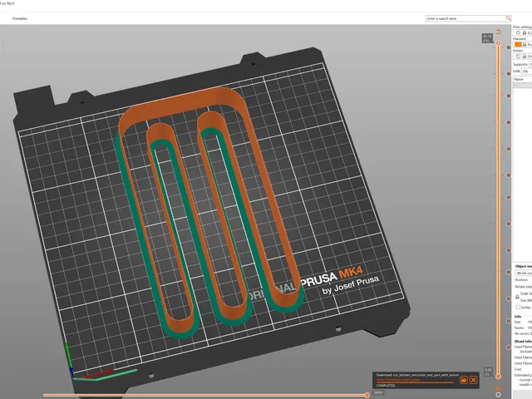Open the downloaded file's folder from the notification

[464, 380]
